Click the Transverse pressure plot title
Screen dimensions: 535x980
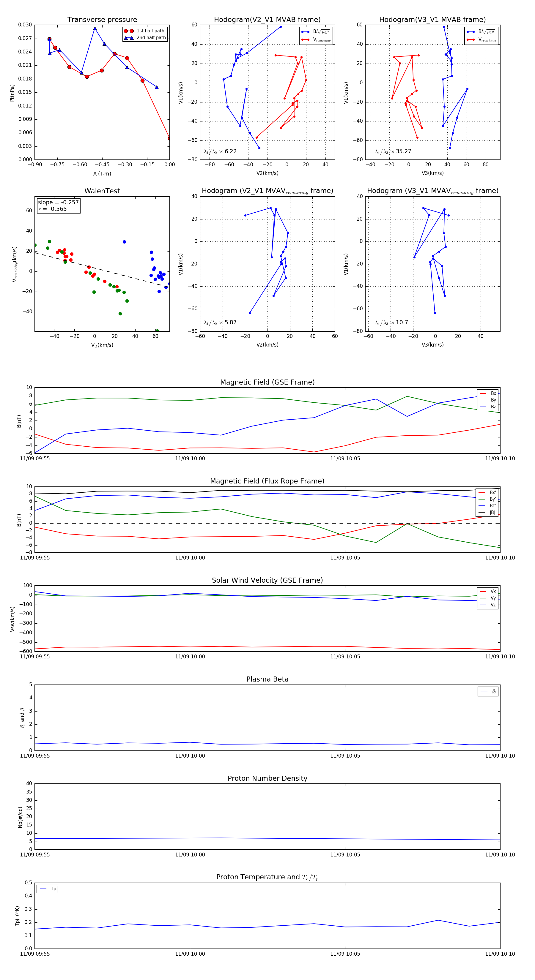click(102, 20)
